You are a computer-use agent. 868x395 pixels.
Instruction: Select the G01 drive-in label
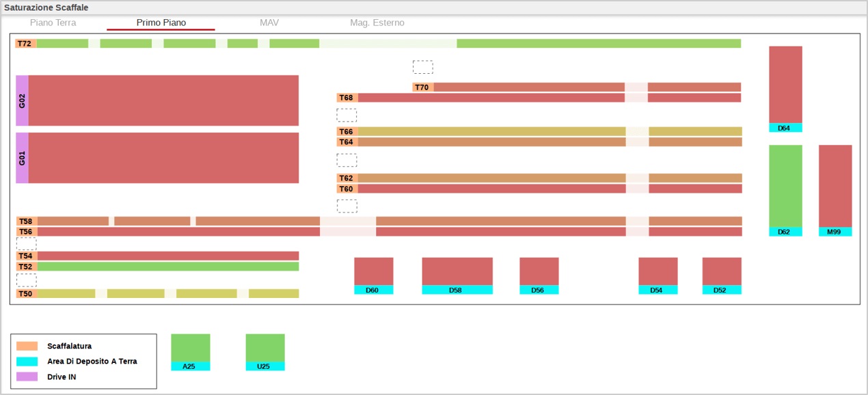pos(22,158)
